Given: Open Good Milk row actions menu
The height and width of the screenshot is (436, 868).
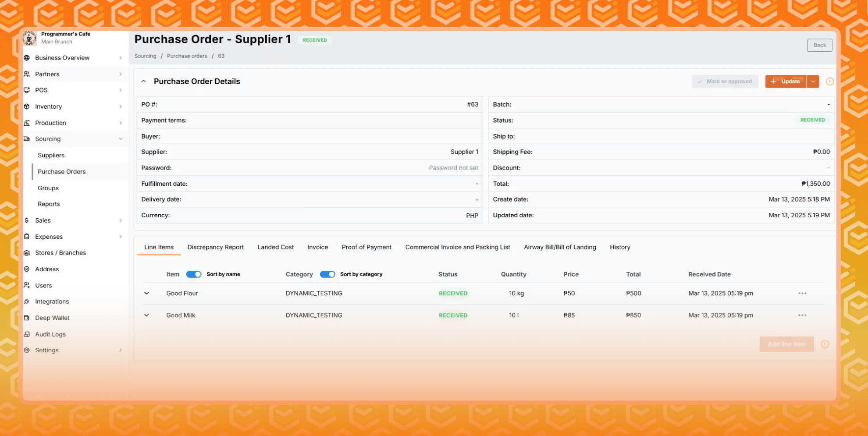Looking at the screenshot, I should [x=803, y=315].
